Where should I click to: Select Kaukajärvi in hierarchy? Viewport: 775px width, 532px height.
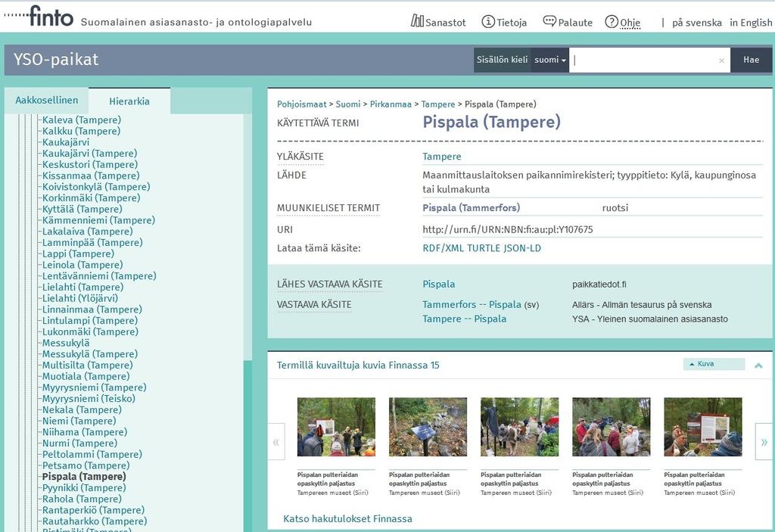(x=66, y=142)
